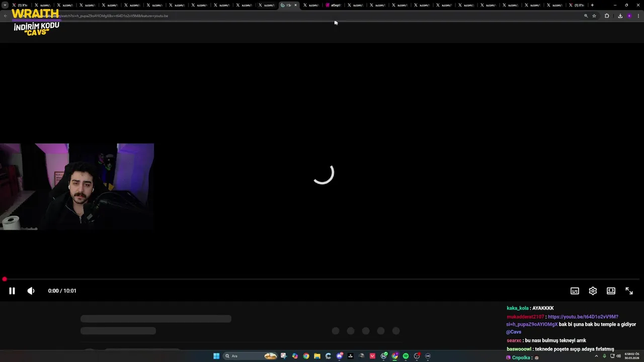
Task: Open a new browser tab
Action: 592,5
